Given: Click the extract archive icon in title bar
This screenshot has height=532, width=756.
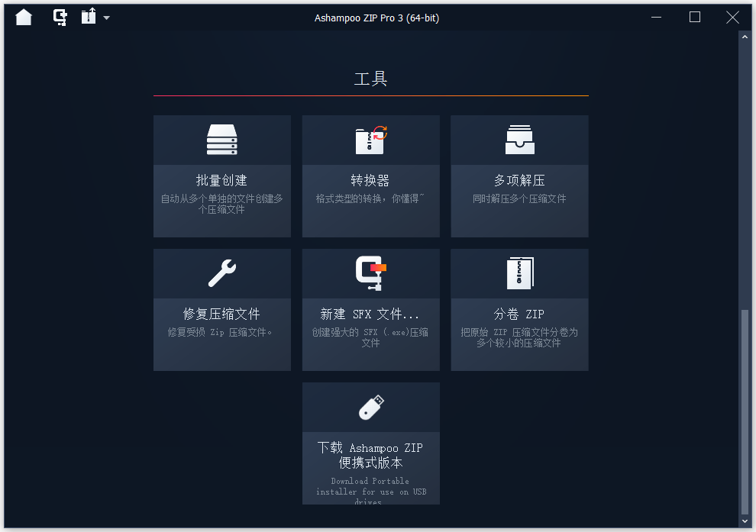Looking at the screenshot, I should pos(89,16).
